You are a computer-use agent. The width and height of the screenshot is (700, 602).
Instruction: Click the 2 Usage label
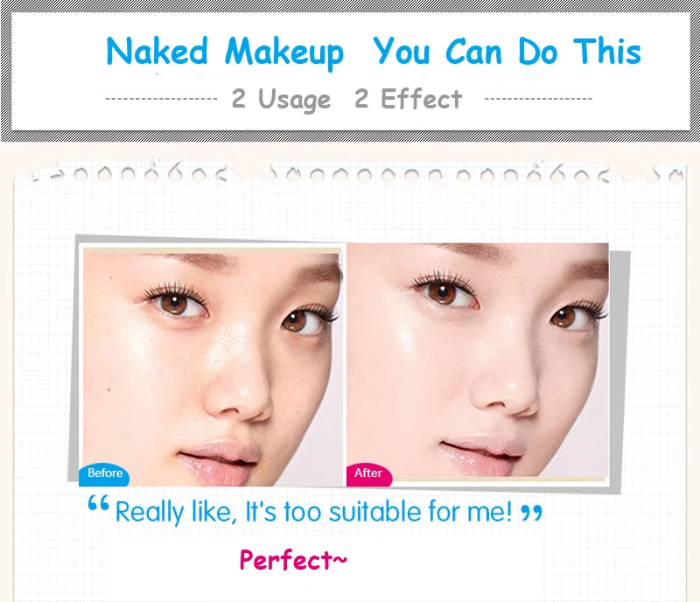tap(281, 99)
